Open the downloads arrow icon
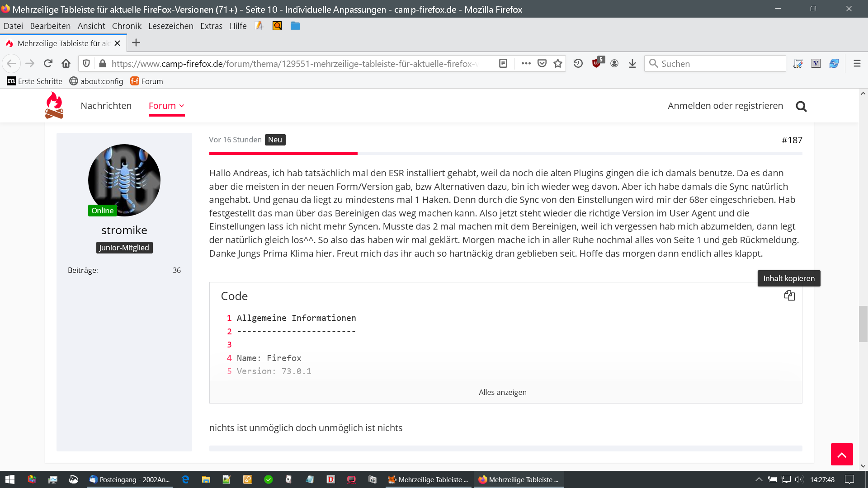Viewport: 868px width, 488px height. pyautogui.click(x=632, y=64)
